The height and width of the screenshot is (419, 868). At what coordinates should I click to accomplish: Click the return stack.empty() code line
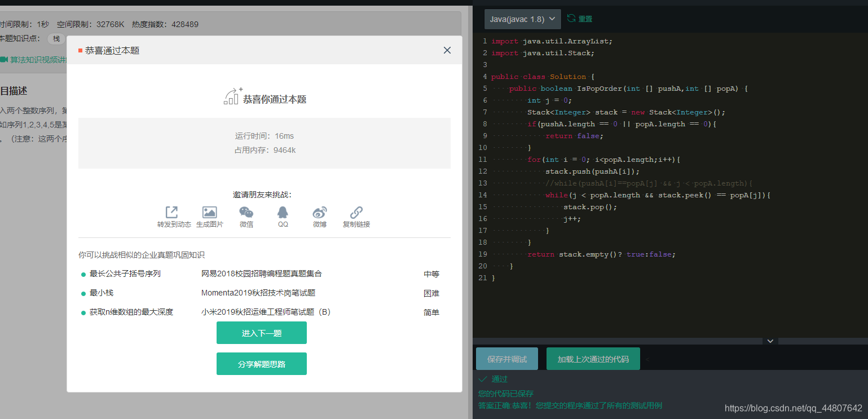click(x=601, y=254)
